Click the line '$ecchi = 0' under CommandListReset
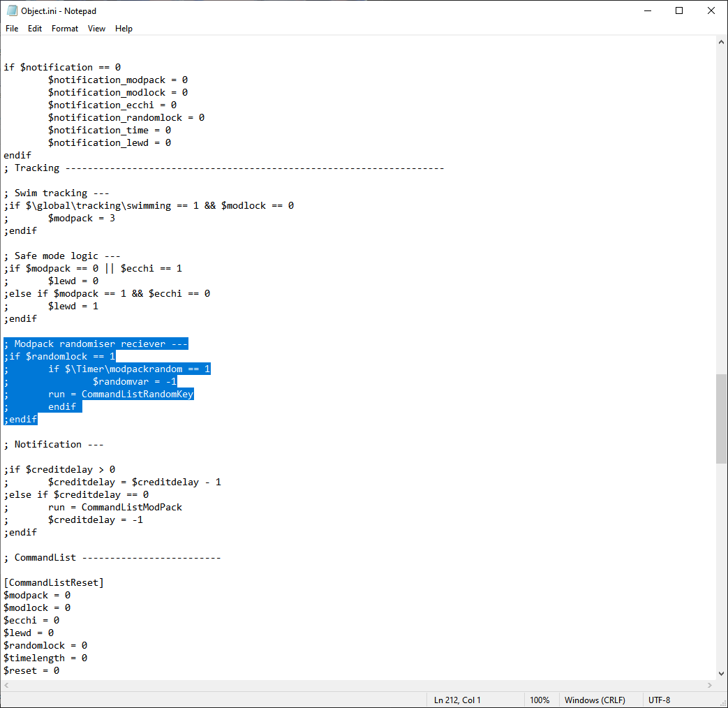Screen dimensions: 728x708 click(31, 620)
